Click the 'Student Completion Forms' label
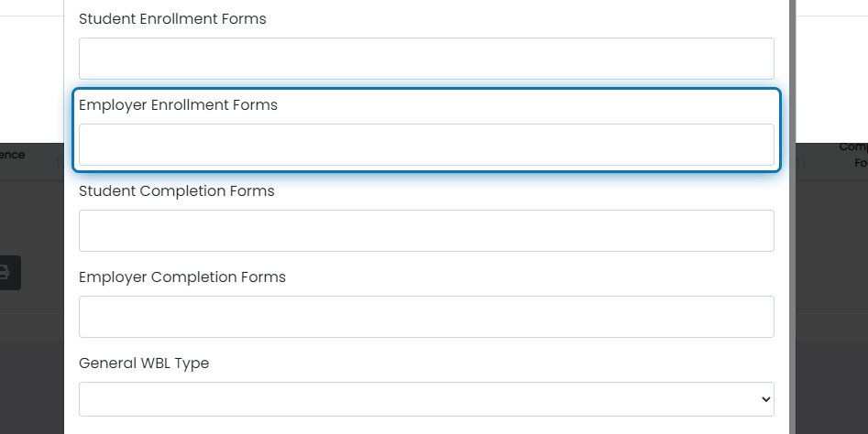Screen dimensions: 868x434 [x=177, y=191]
